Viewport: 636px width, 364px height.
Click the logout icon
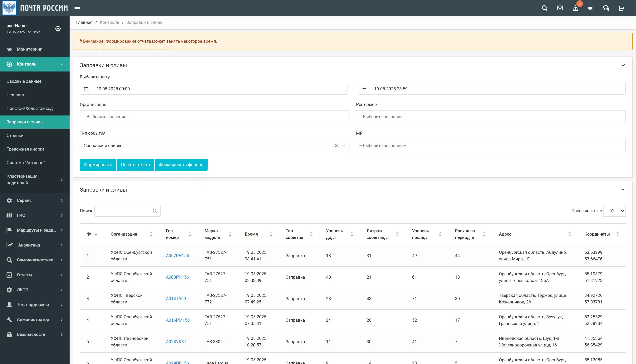[621, 8]
